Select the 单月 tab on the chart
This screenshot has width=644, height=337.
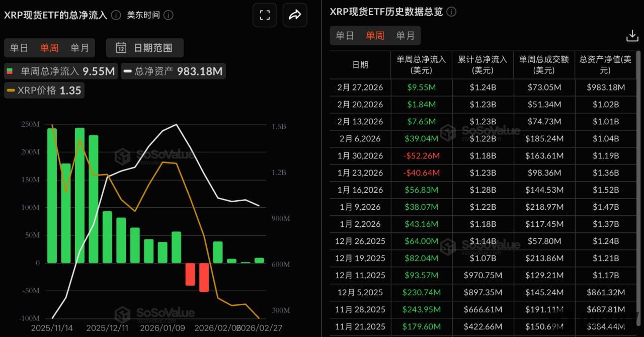click(79, 48)
